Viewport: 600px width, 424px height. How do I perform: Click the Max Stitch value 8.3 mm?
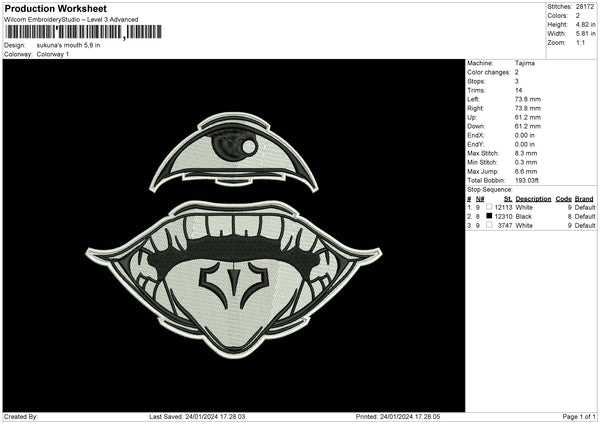click(526, 153)
